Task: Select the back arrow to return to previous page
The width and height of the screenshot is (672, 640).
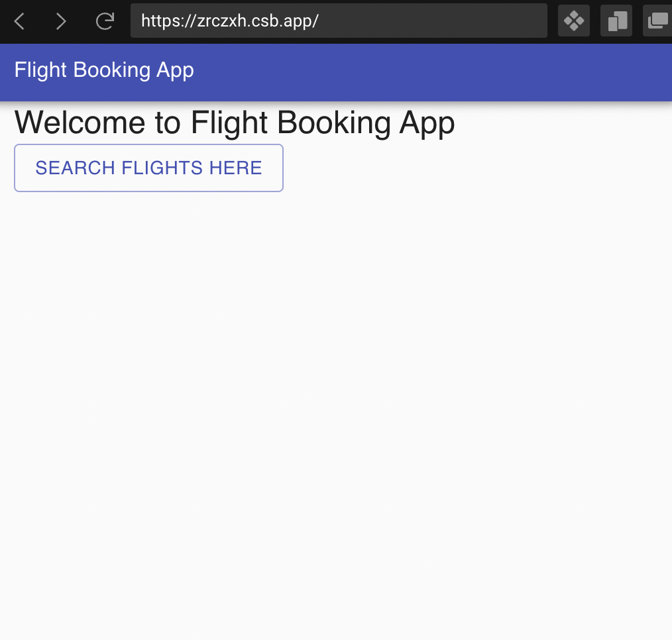Action: pos(19,21)
